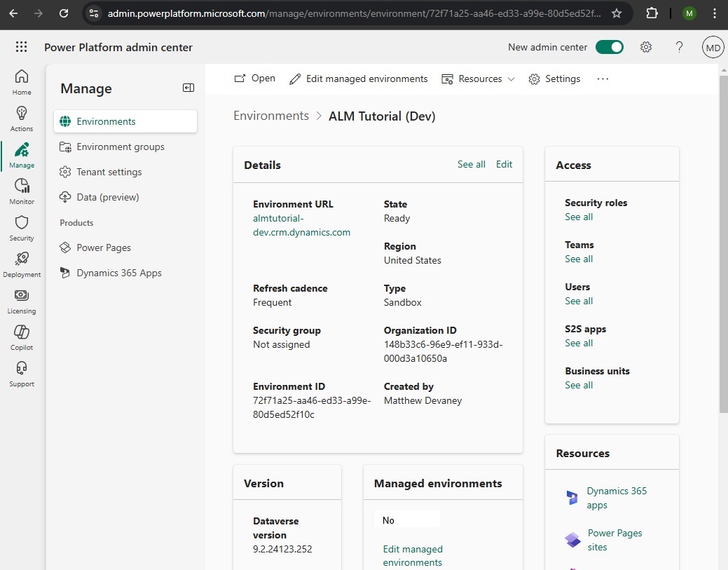Click Not assigned security group value
Viewport: 728px width, 570px height.
pos(282,344)
